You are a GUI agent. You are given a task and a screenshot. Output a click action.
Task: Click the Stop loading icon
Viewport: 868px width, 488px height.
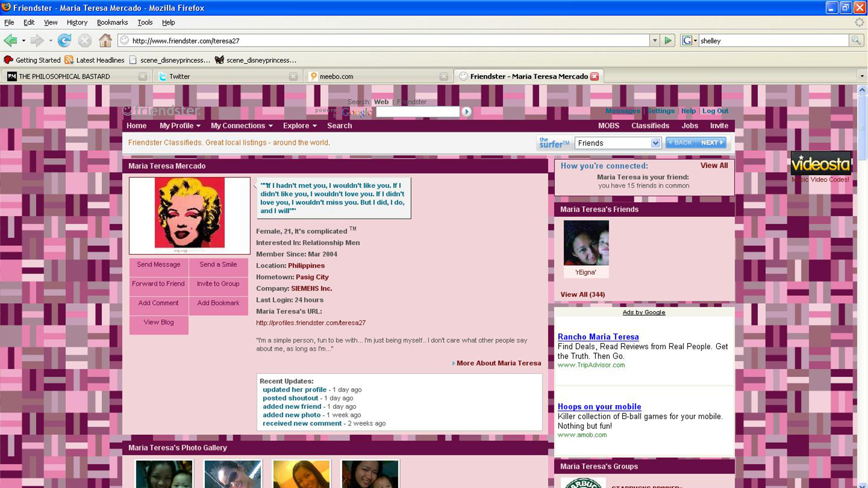(x=85, y=41)
